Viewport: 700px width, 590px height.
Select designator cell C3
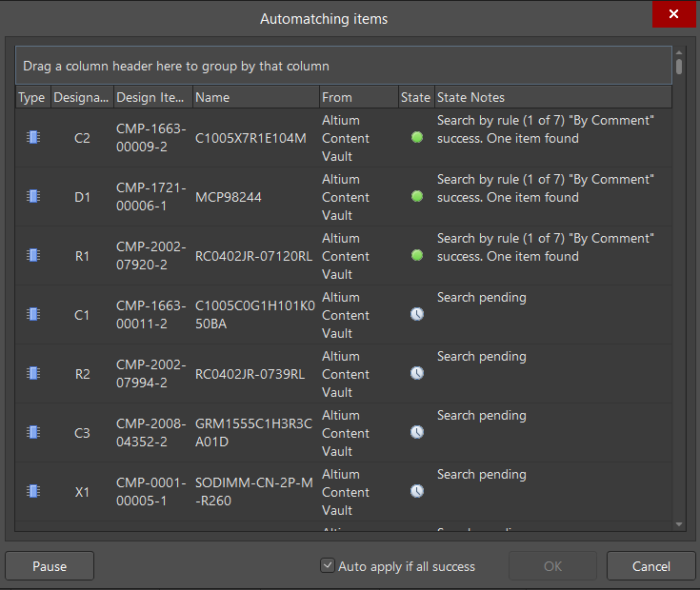pyautogui.click(x=82, y=433)
